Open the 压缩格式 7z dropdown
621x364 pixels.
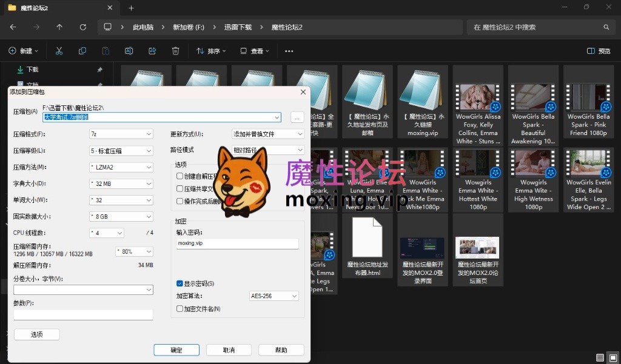click(121, 134)
